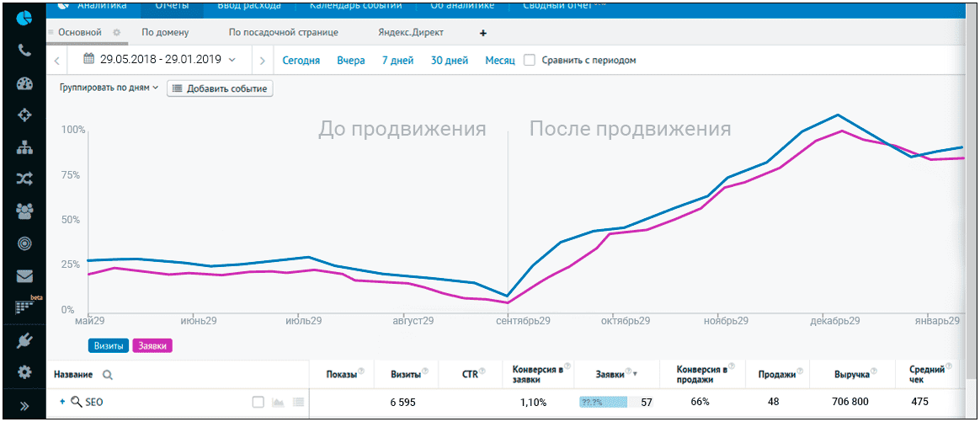Sort by the Заявки column arrow
The image size is (980, 422).
pos(636,375)
